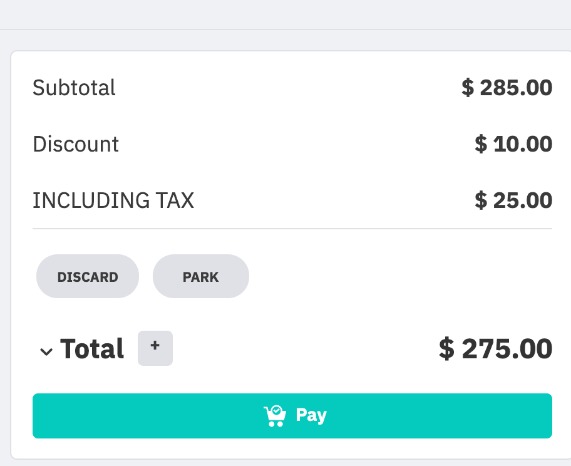The image size is (571, 466).
Task: Click the dollar sign of the total amount
Action: pyautogui.click(x=447, y=349)
